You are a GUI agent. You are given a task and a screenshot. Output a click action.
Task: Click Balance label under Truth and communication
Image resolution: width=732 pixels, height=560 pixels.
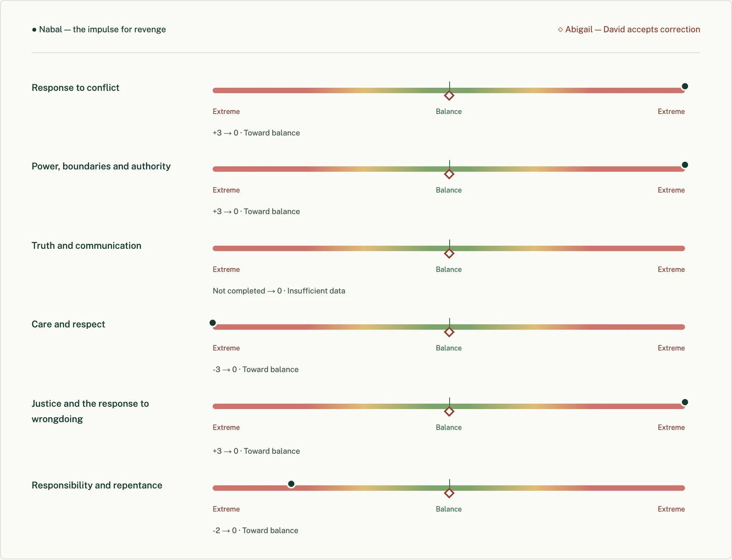(449, 269)
